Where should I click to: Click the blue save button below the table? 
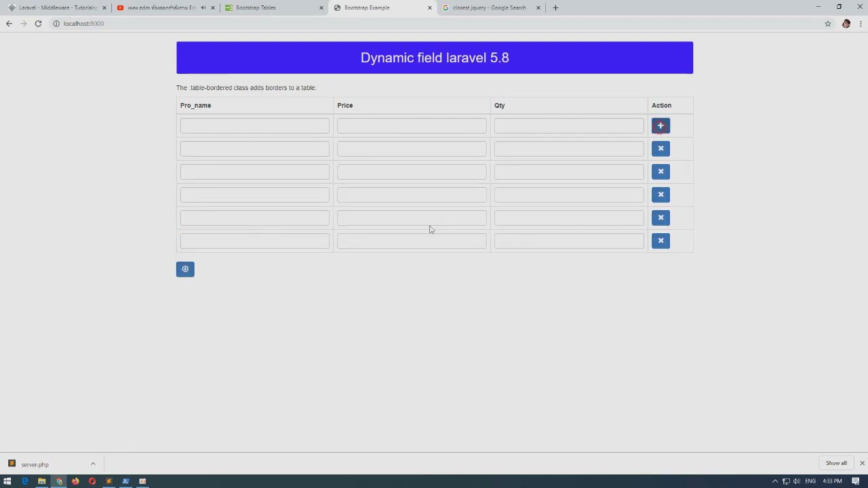coord(185,269)
